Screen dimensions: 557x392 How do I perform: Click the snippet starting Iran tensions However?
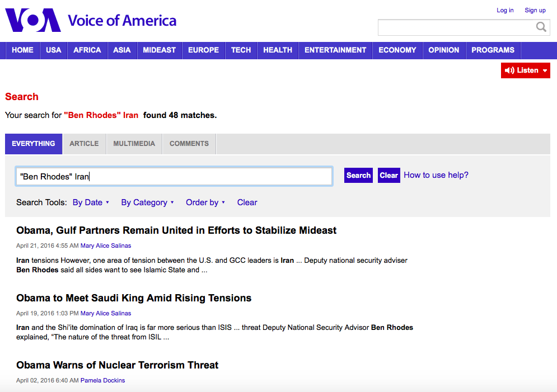coord(212,265)
